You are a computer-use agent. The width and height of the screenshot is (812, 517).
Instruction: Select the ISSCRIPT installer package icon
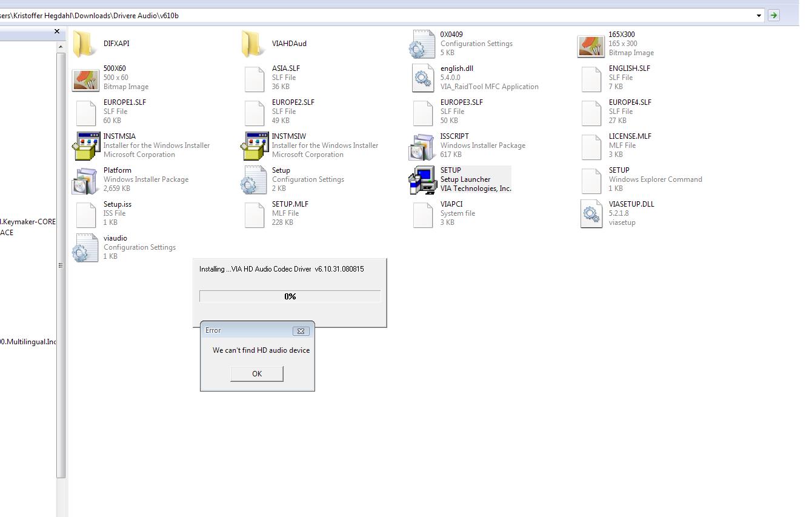tap(422, 146)
